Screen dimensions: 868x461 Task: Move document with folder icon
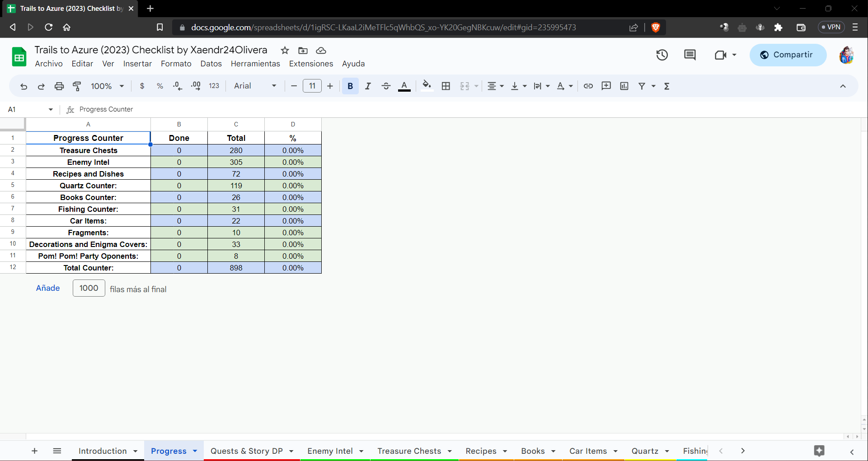[303, 51]
